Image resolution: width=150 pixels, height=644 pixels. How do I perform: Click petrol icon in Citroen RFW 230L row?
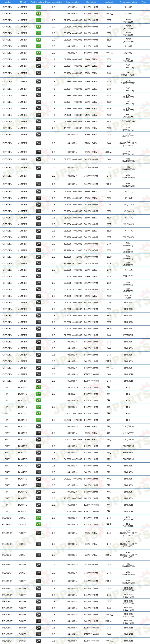39,33
